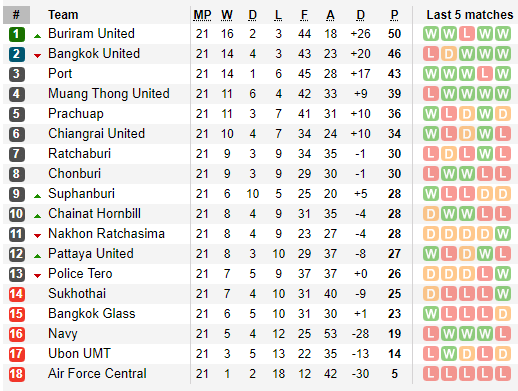Sort table by points P header
This screenshot has width=518, height=391.
point(394,15)
